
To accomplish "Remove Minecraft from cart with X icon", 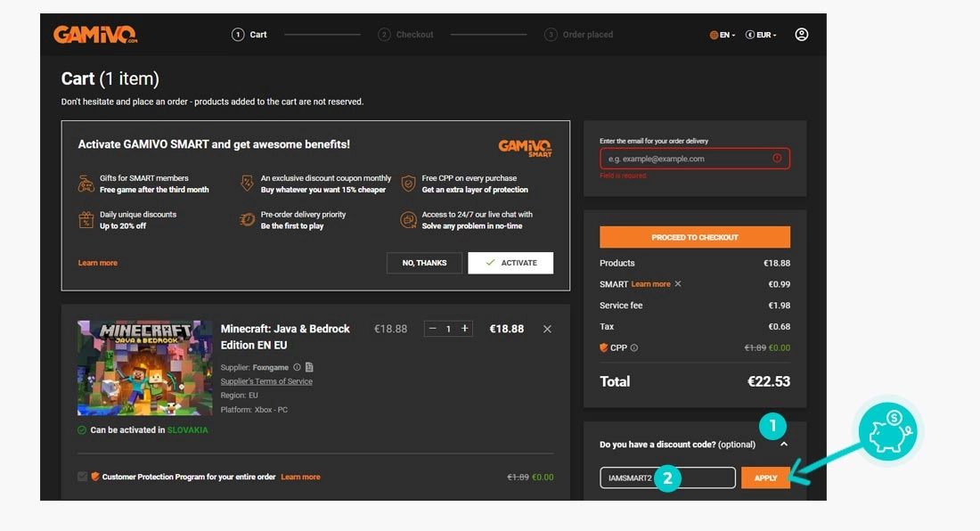I will point(547,330).
